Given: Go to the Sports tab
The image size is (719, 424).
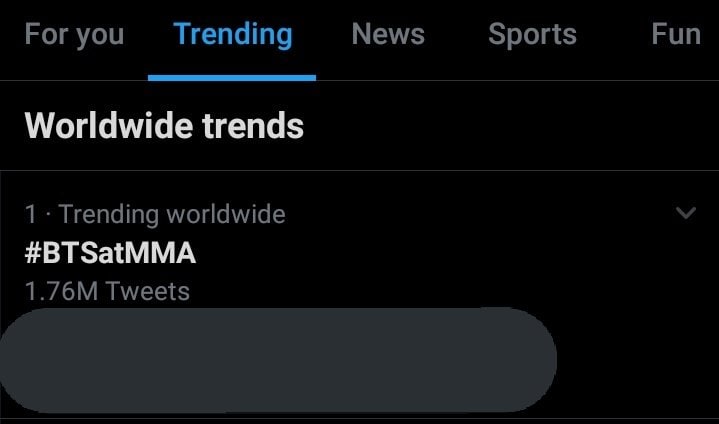Looking at the screenshot, I should 532,35.
